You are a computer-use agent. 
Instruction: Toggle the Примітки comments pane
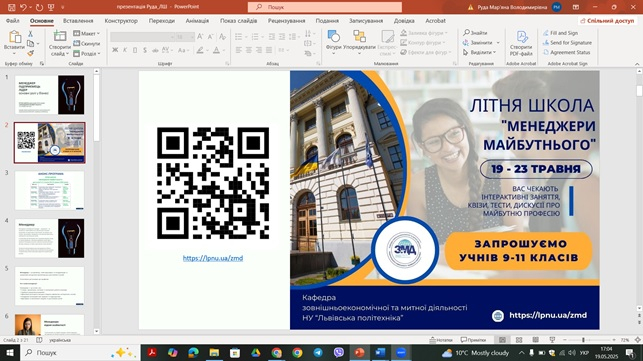click(x=473, y=340)
